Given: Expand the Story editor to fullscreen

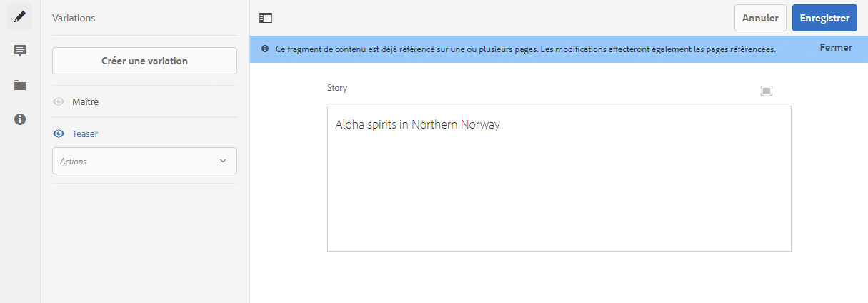Looking at the screenshot, I should [x=767, y=90].
